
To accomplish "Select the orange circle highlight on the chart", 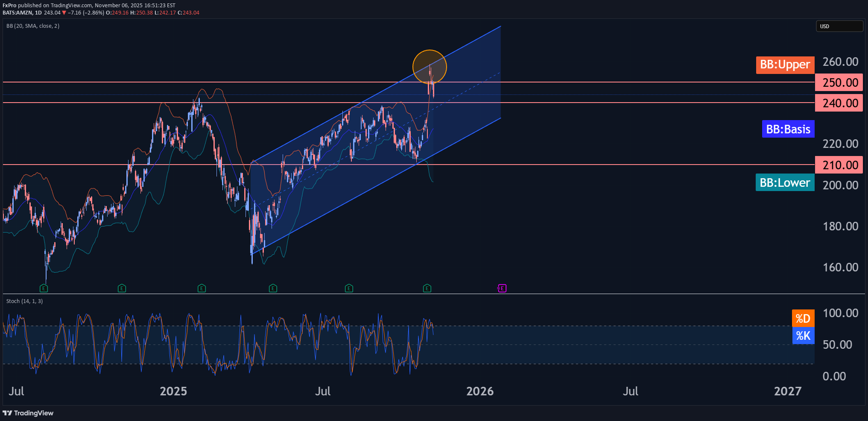I will (430, 67).
